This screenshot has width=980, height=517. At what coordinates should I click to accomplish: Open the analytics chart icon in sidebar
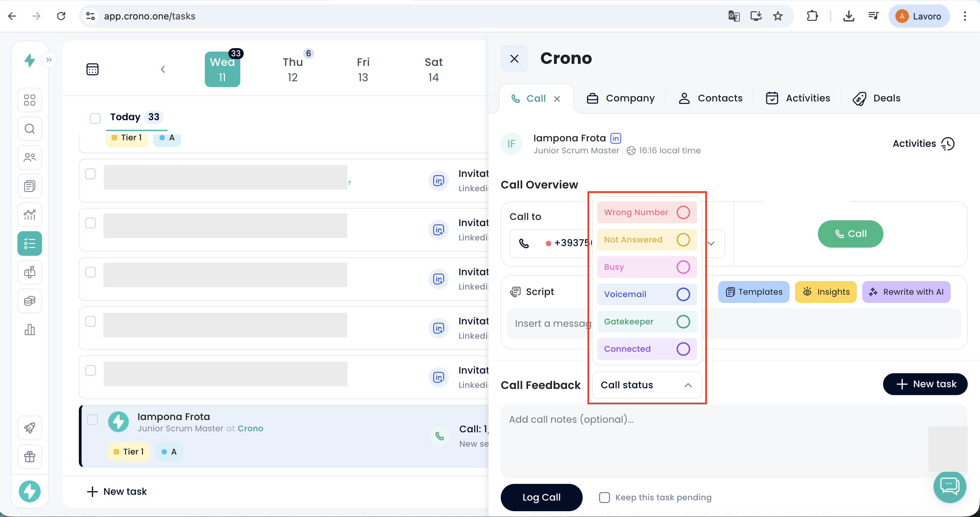[30, 215]
